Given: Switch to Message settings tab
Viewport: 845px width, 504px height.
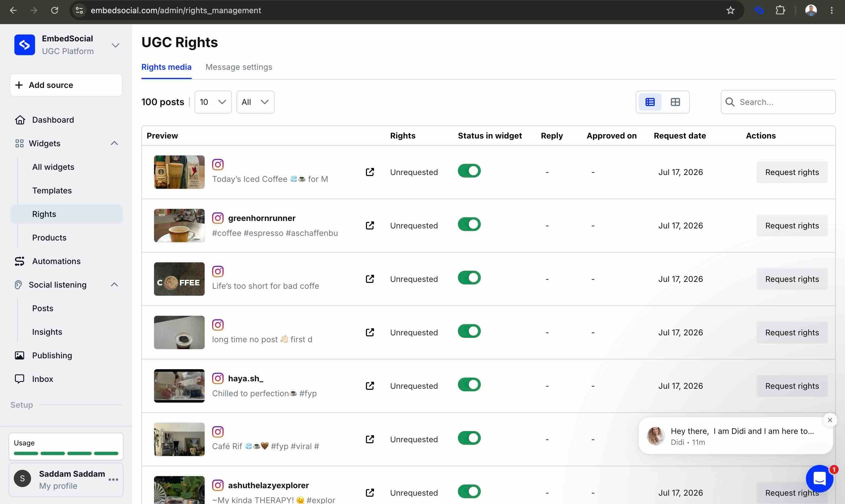Looking at the screenshot, I should [x=239, y=67].
